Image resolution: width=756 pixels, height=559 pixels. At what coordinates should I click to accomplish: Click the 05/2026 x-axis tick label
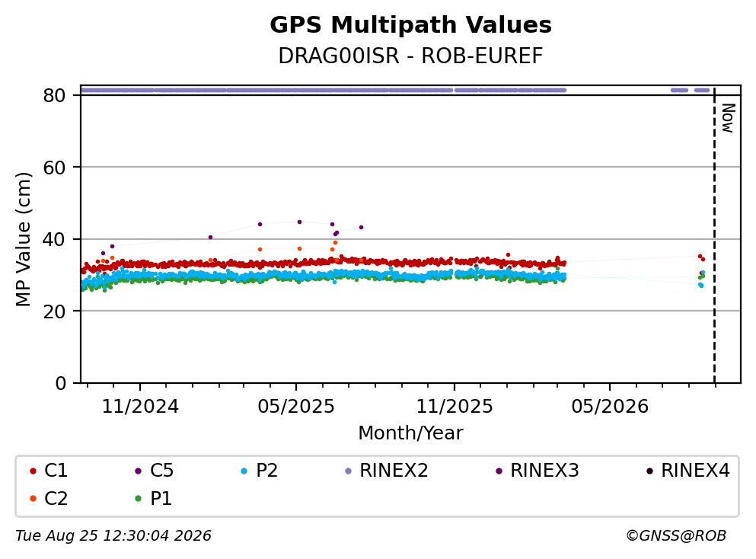pyautogui.click(x=610, y=407)
